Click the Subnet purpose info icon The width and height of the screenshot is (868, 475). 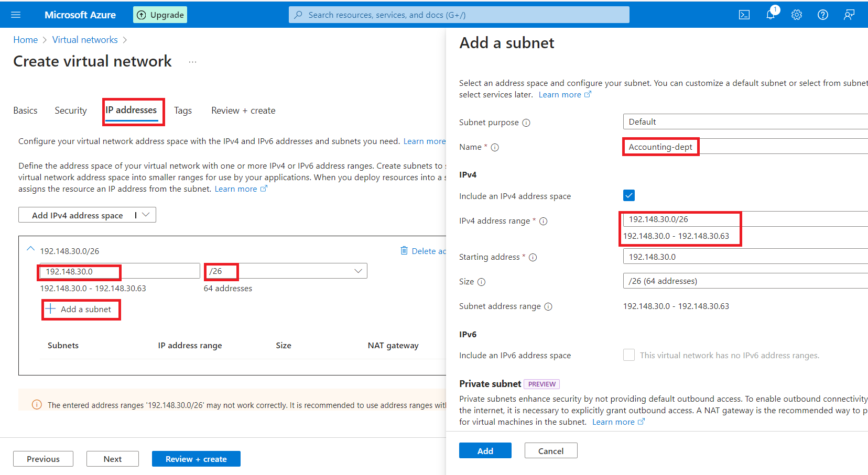point(526,123)
